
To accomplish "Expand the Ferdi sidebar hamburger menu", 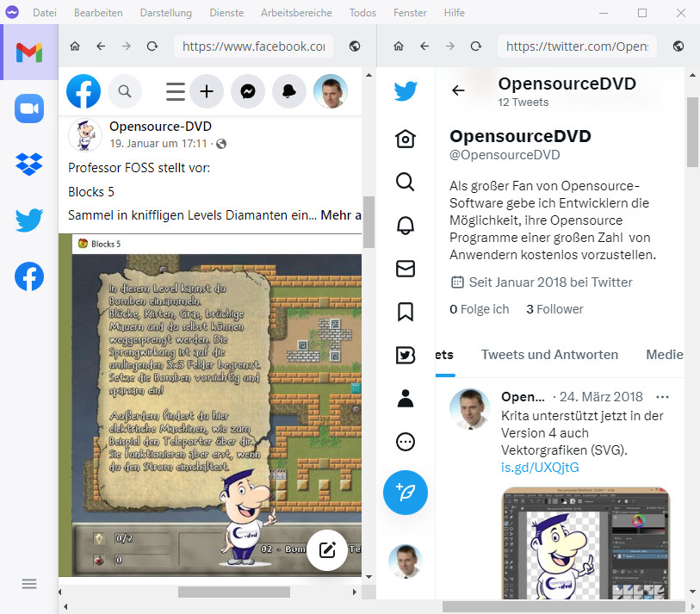I will [28, 584].
